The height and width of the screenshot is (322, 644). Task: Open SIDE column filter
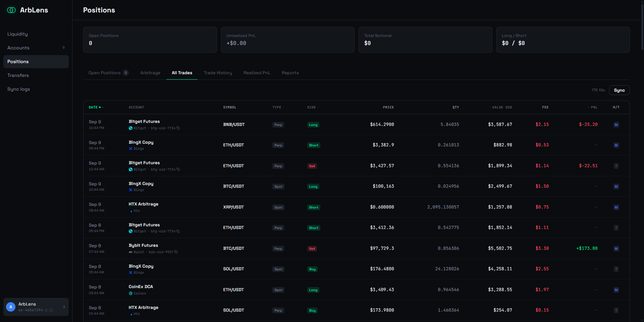pyautogui.click(x=313, y=107)
